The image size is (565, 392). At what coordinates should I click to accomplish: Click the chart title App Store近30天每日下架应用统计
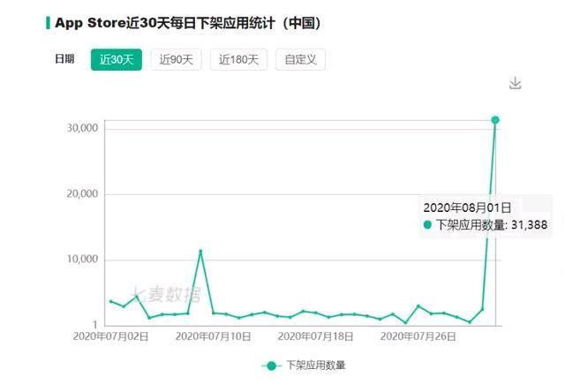click(x=187, y=23)
